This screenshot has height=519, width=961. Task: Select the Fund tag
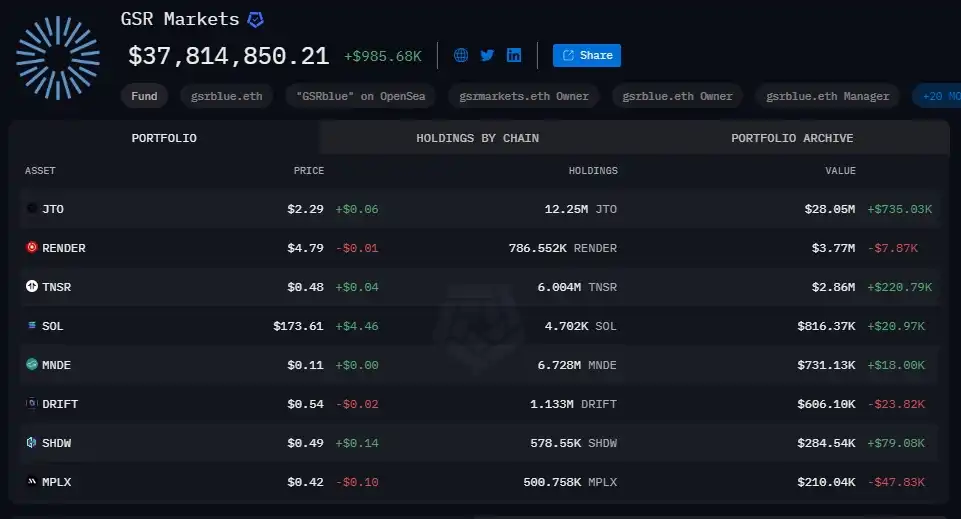coord(144,96)
